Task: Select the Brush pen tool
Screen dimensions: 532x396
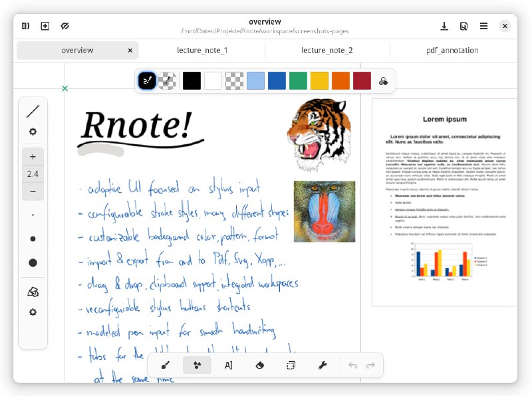Action: tap(166, 365)
